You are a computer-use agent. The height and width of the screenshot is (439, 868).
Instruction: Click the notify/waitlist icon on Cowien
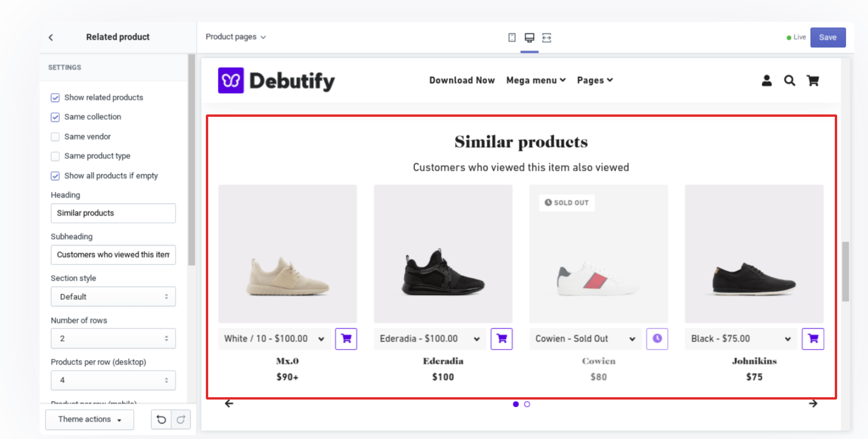point(656,338)
